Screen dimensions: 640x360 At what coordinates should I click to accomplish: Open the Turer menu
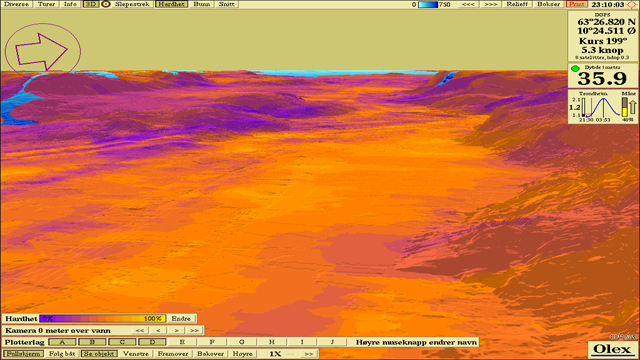tap(46, 4)
